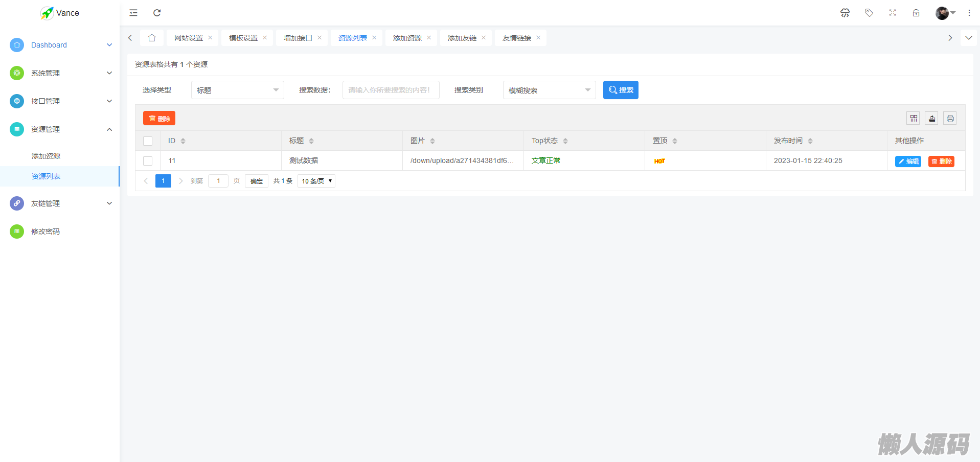The height and width of the screenshot is (462, 980).
Task: Click the tag note icon in header
Action: pyautogui.click(x=869, y=13)
